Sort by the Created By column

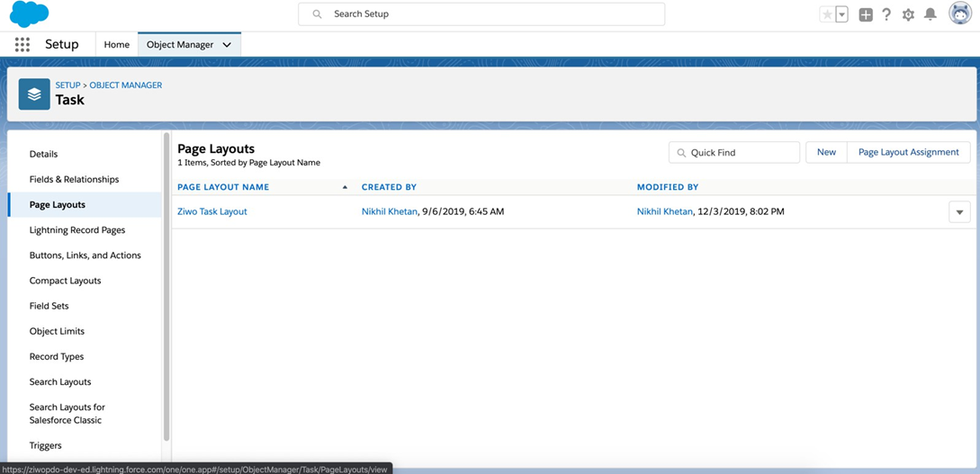389,187
